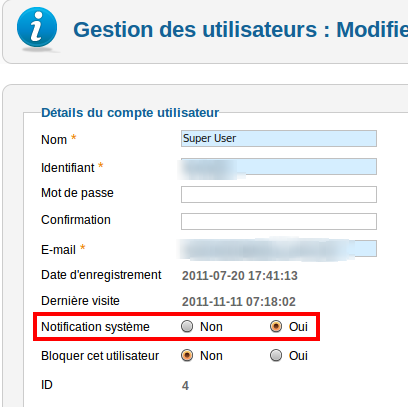The height and width of the screenshot is (407, 408).
Task: Click the Notification système label
Action: [95, 327]
